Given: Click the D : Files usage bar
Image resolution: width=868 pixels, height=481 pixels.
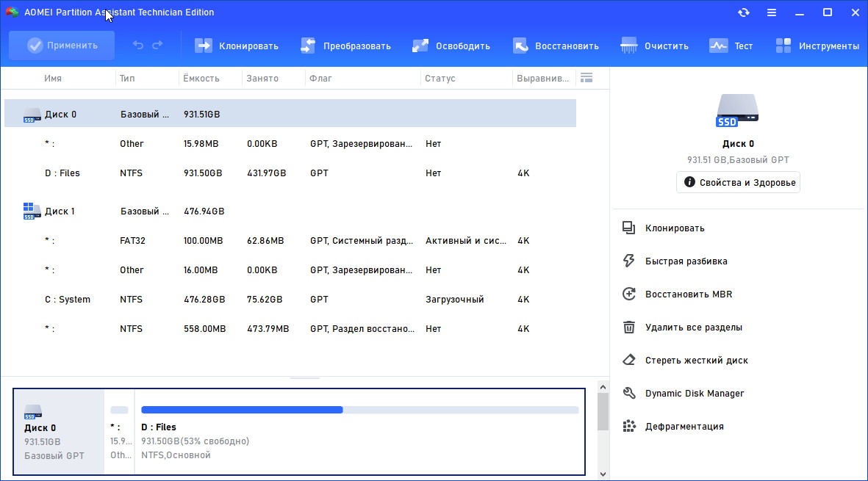Looking at the screenshot, I should pyautogui.click(x=360, y=410).
